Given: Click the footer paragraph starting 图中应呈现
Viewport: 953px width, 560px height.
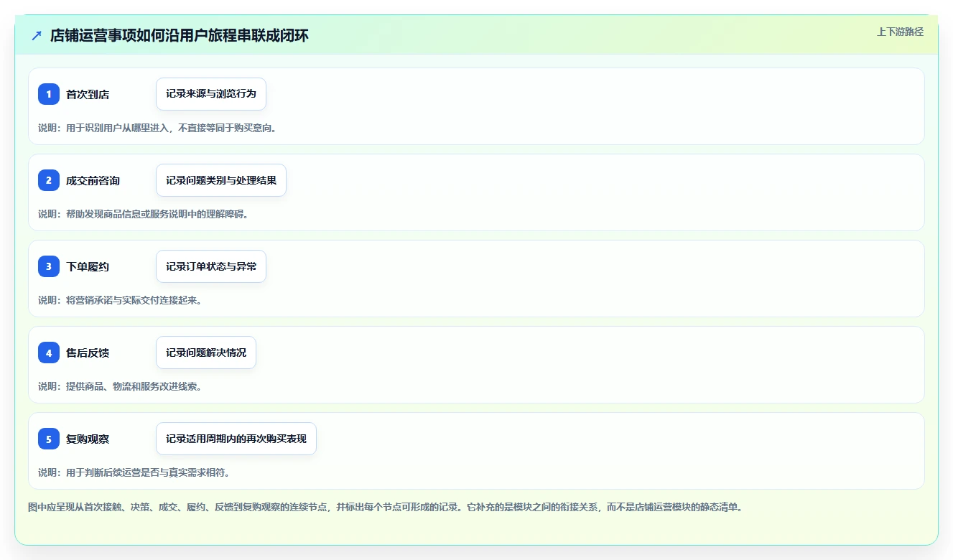Looking at the screenshot, I should [x=385, y=507].
